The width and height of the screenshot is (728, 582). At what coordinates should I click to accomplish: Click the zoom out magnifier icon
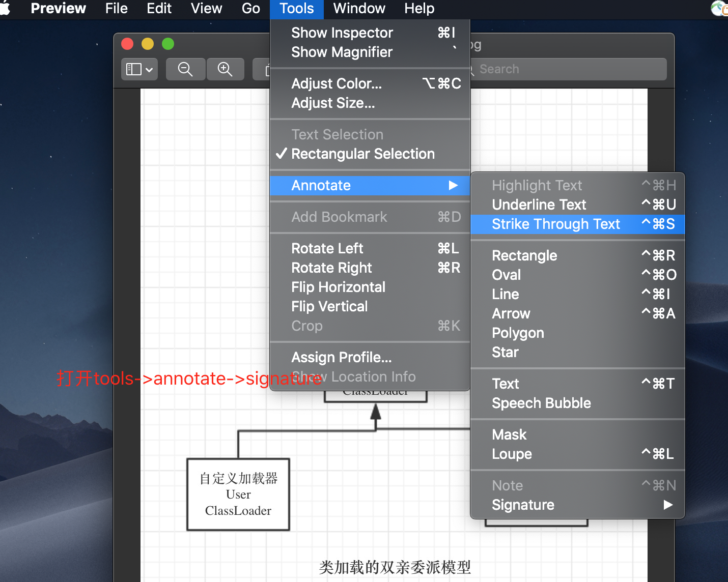tap(185, 69)
